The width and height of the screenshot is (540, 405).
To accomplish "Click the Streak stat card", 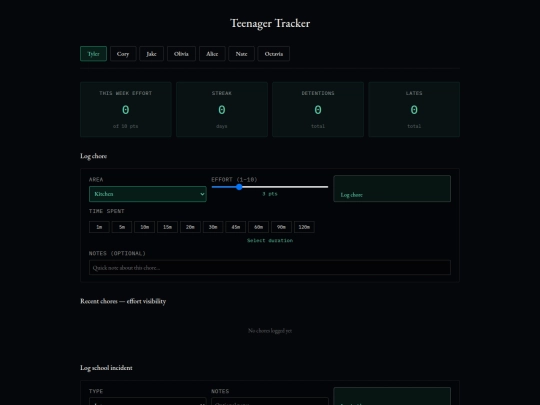I will pyautogui.click(x=222, y=110).
